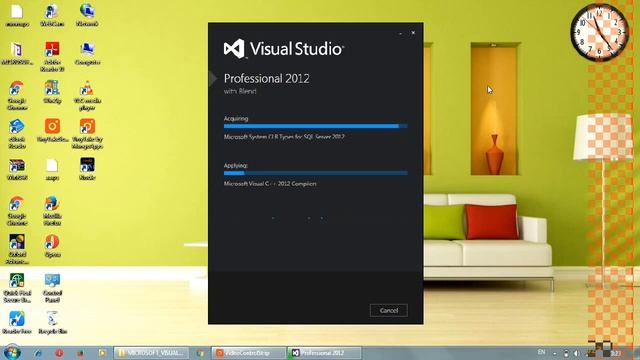Launch VLC media player shortcut

(x=87, y=96)
